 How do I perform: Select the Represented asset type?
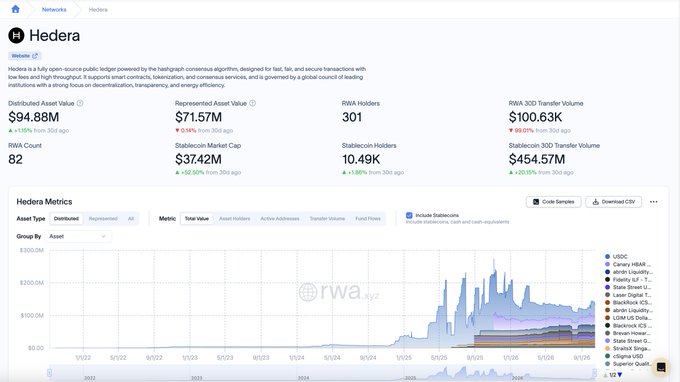(x=103, y=219)
